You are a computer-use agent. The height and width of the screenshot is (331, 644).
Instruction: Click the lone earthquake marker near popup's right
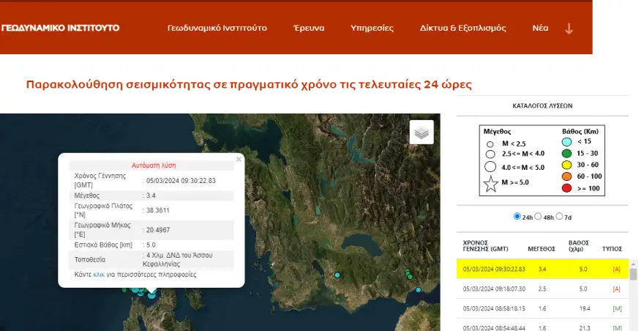pos(337,275)
